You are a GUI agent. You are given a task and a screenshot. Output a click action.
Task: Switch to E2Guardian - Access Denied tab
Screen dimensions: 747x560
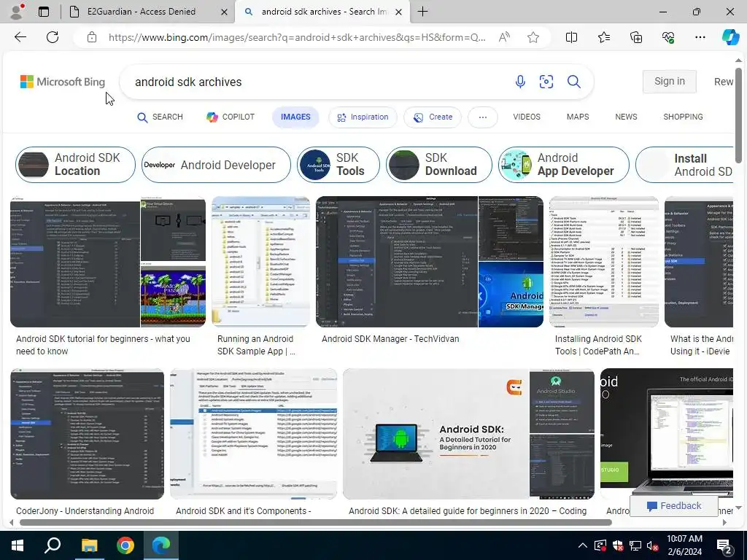click(141, 12)
